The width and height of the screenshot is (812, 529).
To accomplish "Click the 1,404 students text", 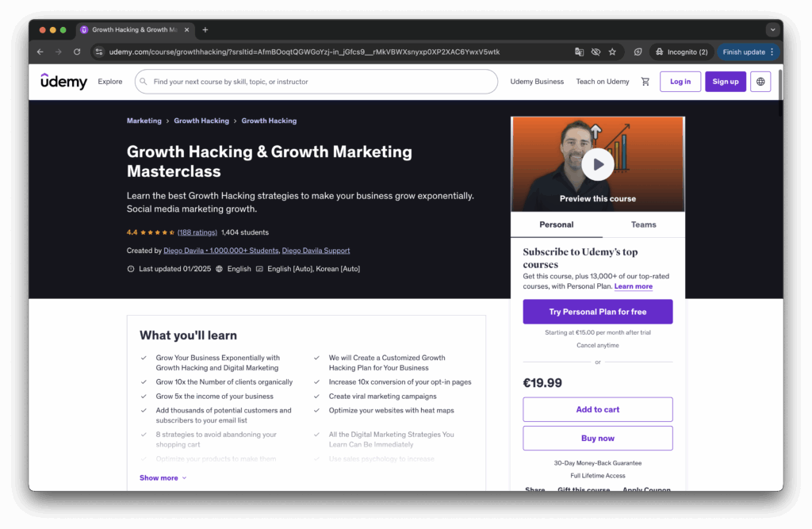I will [x=245, y=232].
